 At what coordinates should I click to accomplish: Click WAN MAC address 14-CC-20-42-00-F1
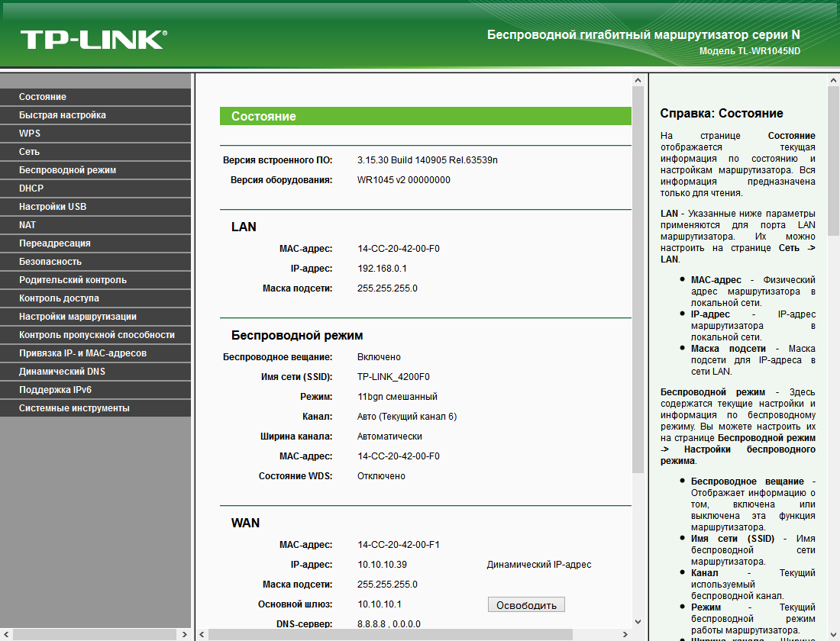[399, 545]
